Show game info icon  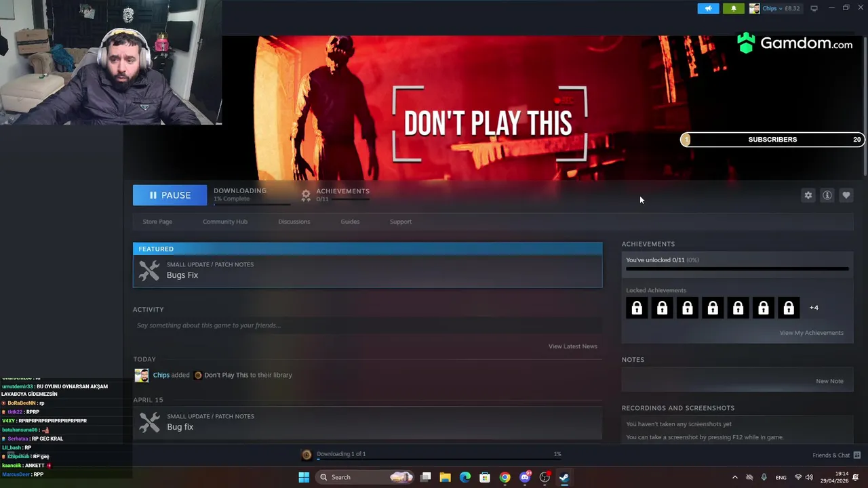827,195
